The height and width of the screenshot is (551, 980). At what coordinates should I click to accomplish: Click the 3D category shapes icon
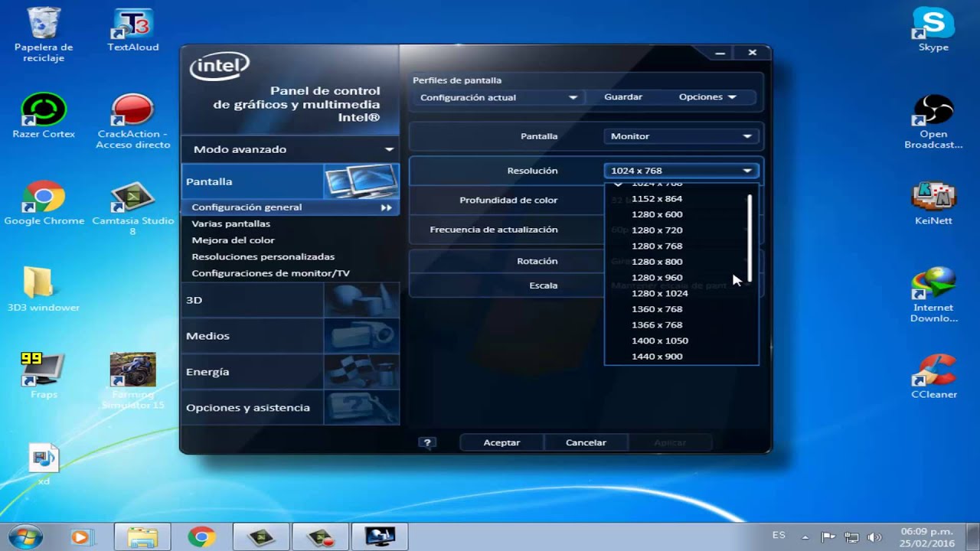361,300
